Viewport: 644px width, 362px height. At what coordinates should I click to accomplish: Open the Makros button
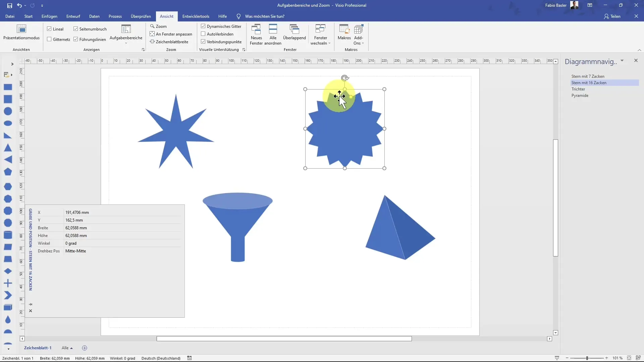point(344,33)
